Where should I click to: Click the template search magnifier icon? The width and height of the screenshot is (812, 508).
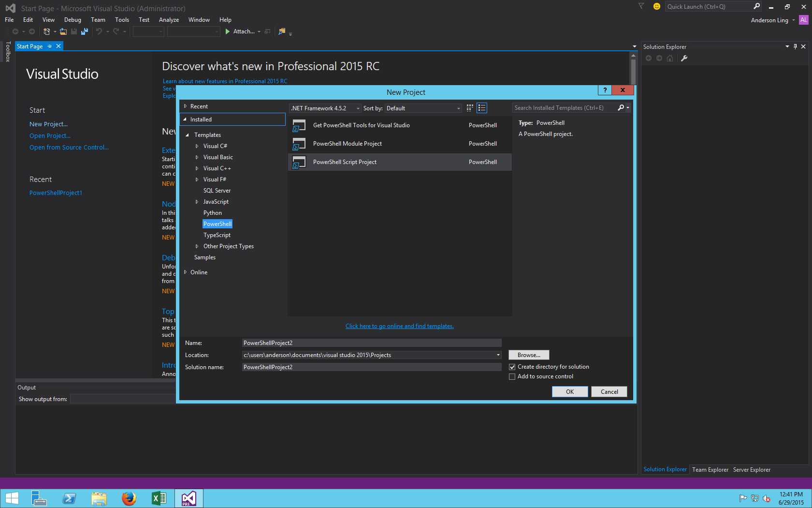621,108
